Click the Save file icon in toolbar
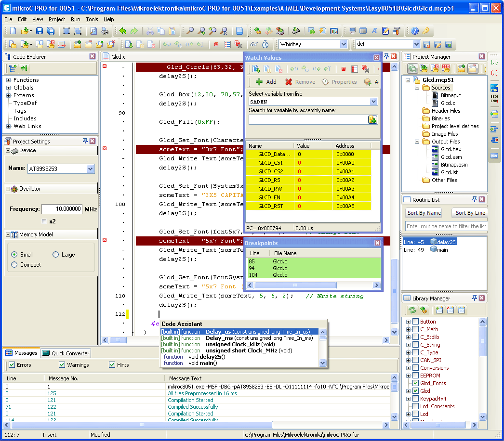 39,31
